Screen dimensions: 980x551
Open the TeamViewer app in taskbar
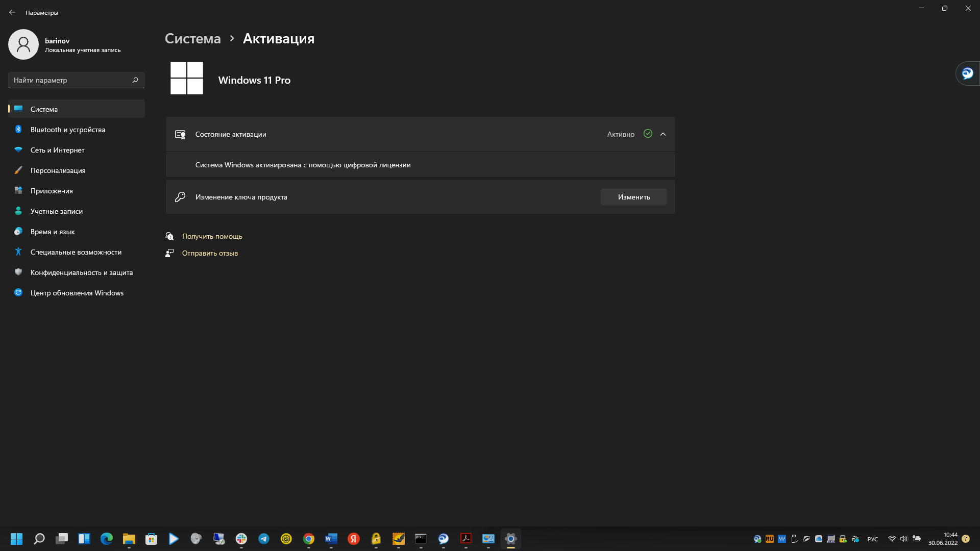coord(444,539)
